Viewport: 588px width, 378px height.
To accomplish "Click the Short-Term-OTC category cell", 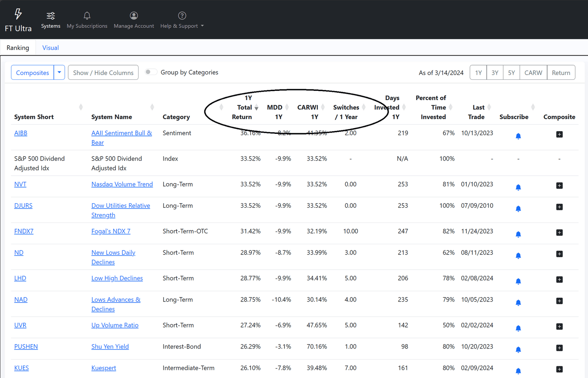I will (185, 231).
